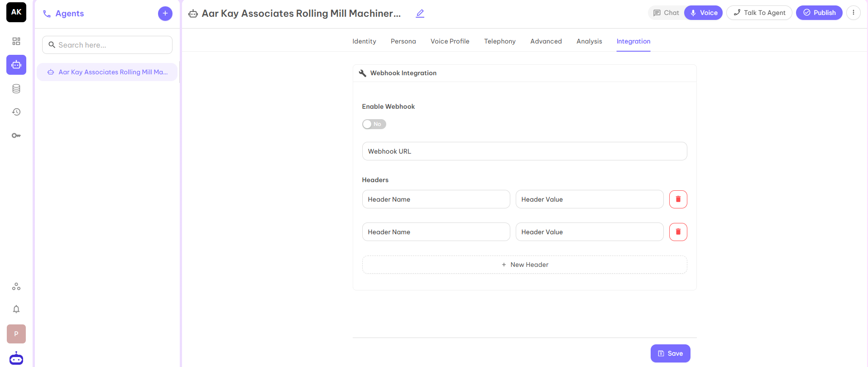Focus the Search here field
Image resolution: width=868 pixels, height=367 pixels.
(107, 45)
